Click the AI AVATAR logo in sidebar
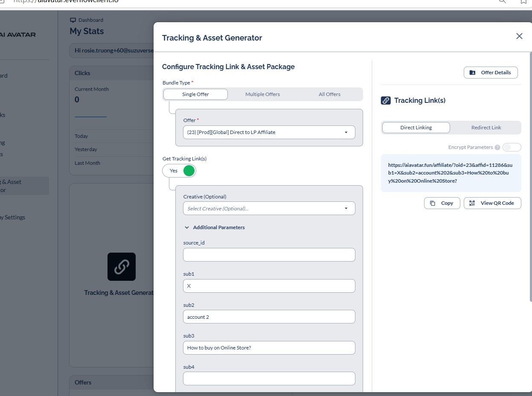Screen dimensions: 532x396 pos(18,35)
